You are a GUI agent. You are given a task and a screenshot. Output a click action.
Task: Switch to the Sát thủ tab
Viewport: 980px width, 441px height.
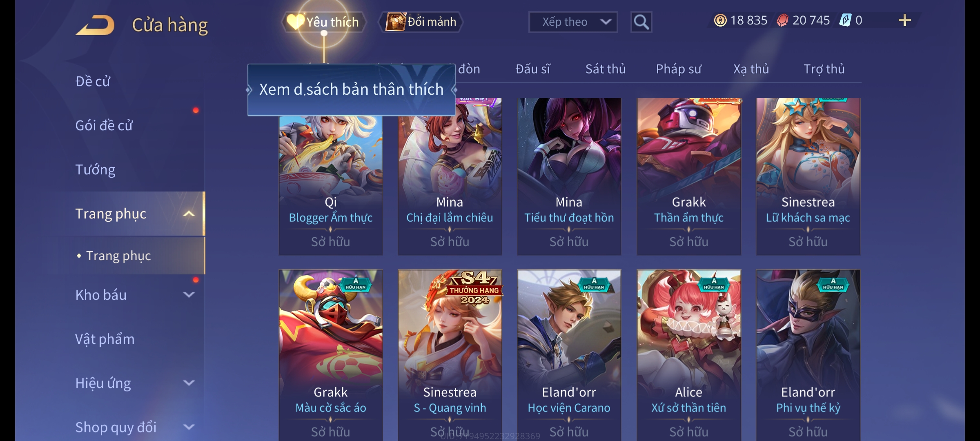tap(605, 69)
